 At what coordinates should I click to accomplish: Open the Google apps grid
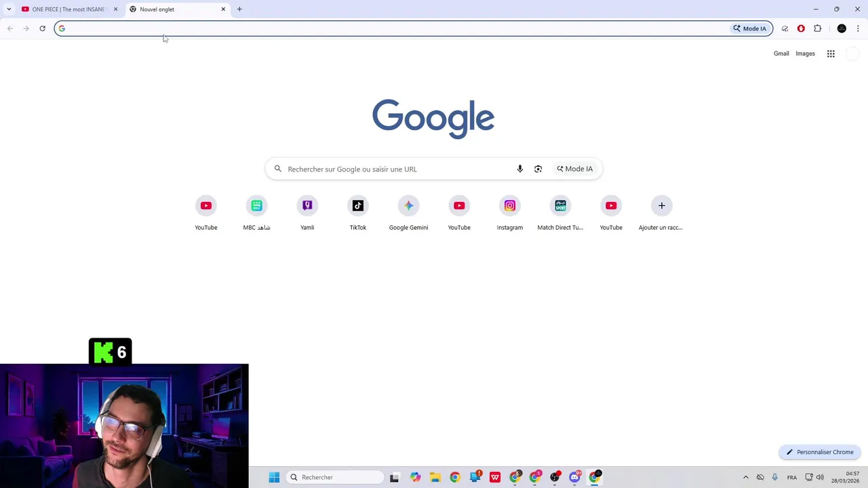(x=831, y=54)
